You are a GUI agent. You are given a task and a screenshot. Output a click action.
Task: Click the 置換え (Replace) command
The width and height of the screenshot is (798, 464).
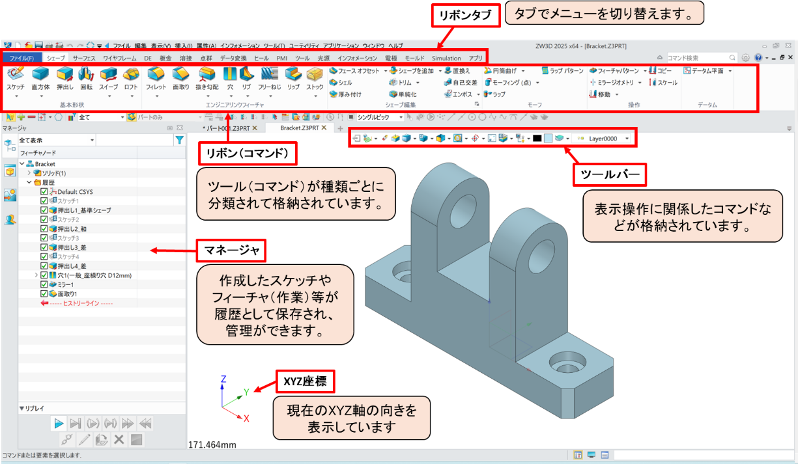coord(457,71)
